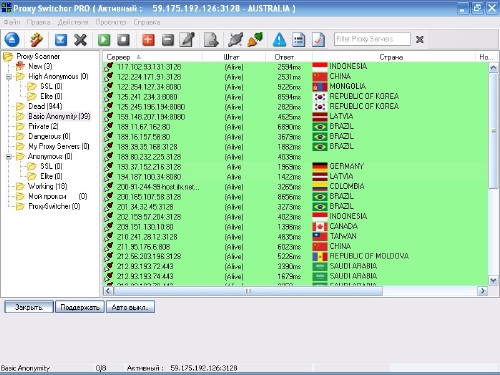This screenshot has width=500, height=375.
Task: Select Proxy Scanner root tree node
Action: click(x=38, y=56)
